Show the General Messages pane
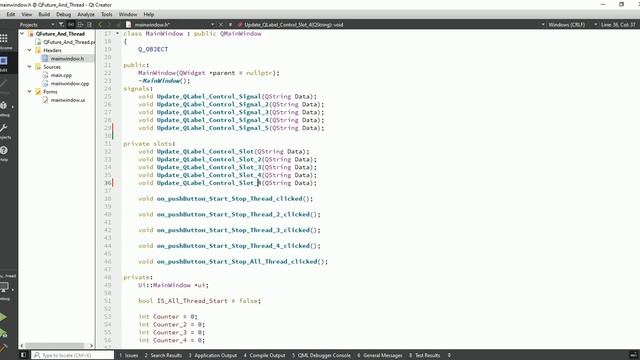Viewport: 640px width, 360px height. [x=380, y=355]
